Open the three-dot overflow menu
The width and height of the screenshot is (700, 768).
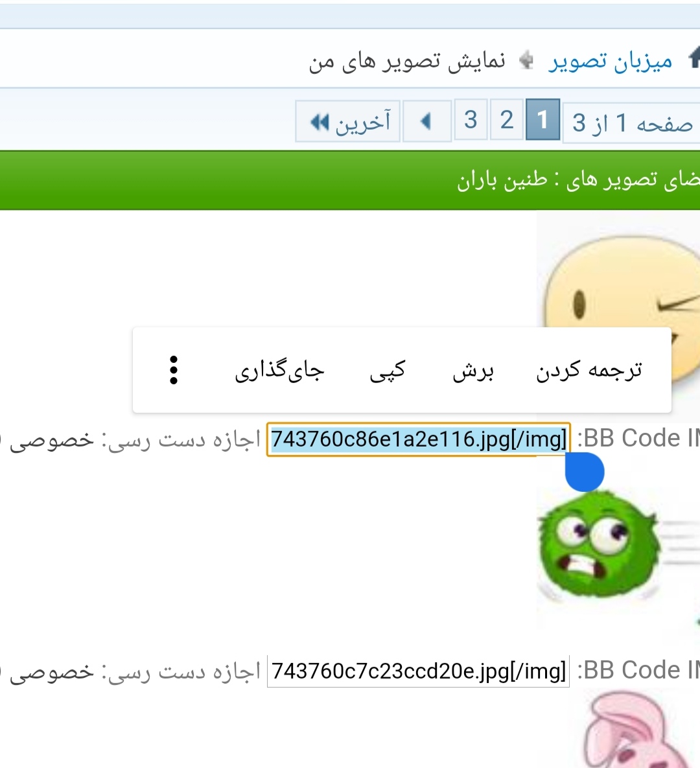coord(174,370)
